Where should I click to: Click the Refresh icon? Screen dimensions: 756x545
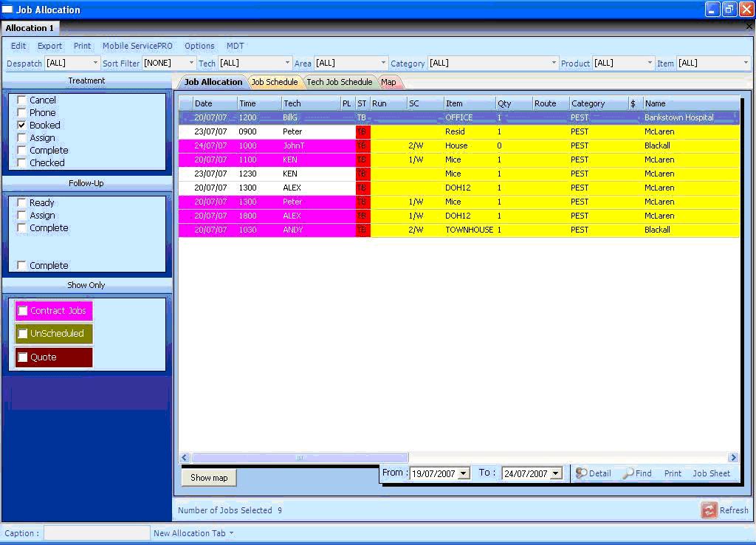click(x=709, y=510)
